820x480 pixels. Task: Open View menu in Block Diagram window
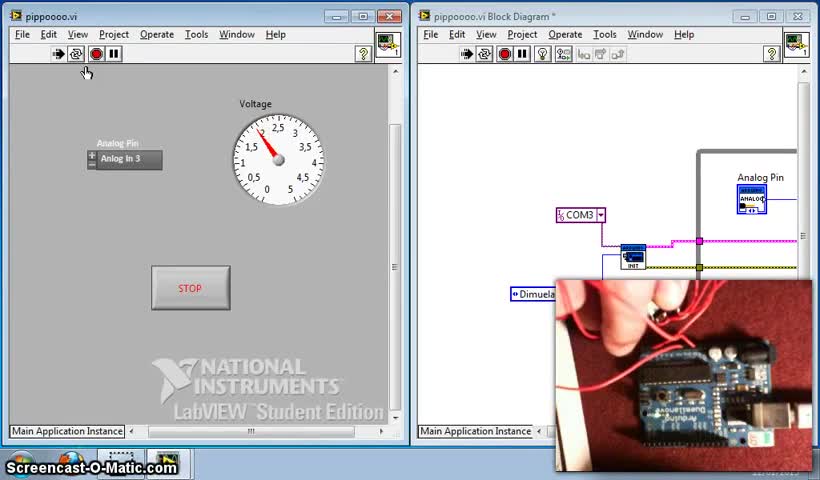[486, 35]
